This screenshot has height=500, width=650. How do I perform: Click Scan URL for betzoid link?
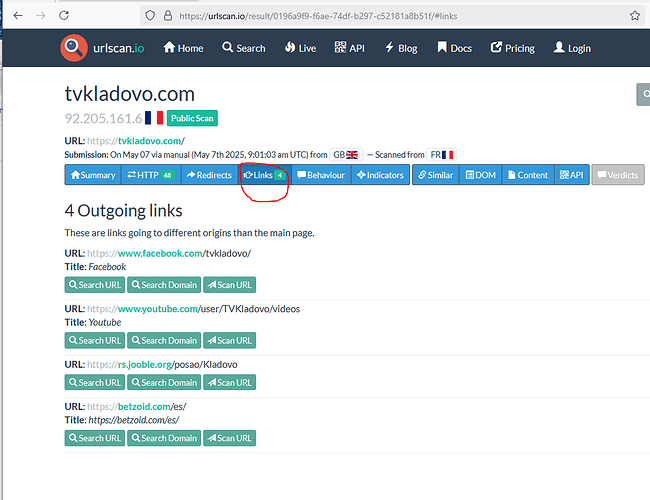click(230, 438)
